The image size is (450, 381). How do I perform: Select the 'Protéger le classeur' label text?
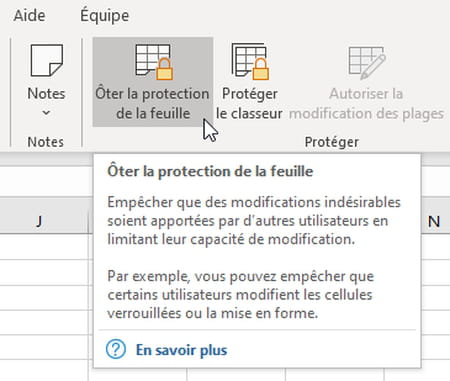coord(249,103)
